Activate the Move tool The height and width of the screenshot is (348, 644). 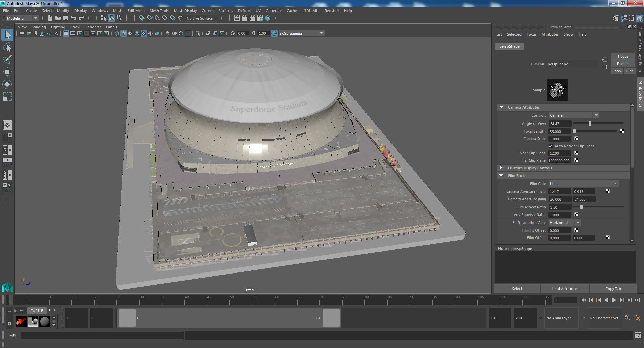point(7,71)
